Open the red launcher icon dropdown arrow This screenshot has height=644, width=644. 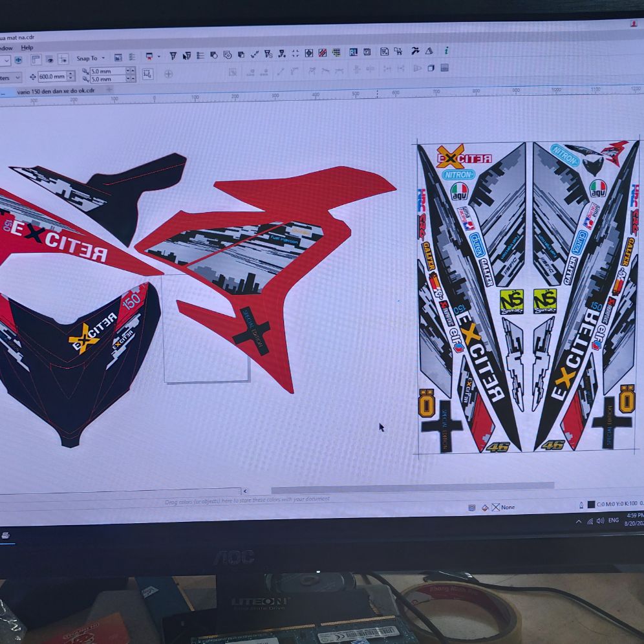pyautogui.click(x=158, y=57)
